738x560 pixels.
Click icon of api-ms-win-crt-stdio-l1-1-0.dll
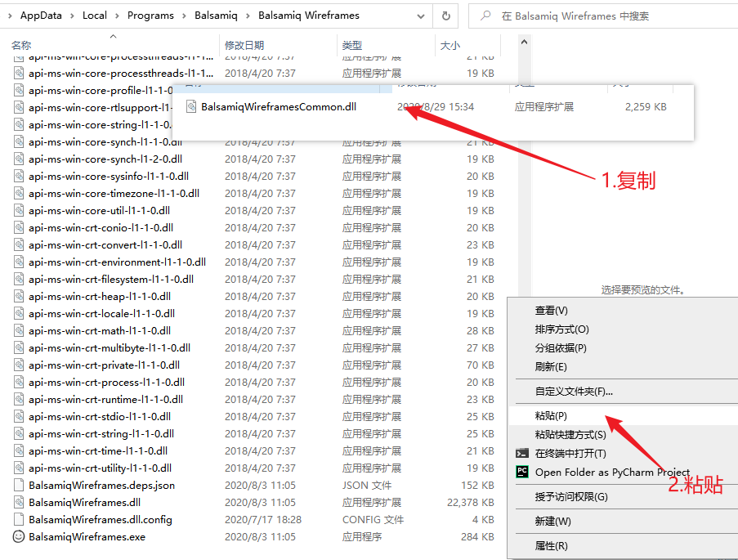click(x=19, y=416)
